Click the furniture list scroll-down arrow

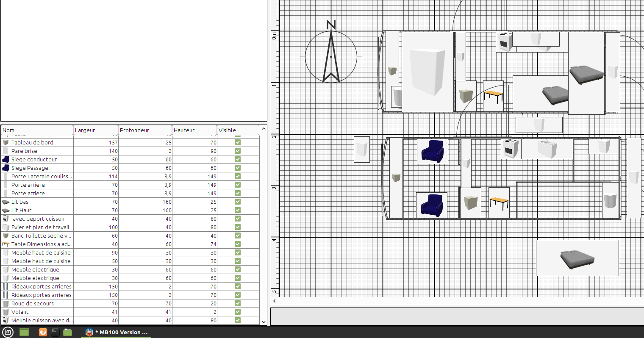(264, 322)
